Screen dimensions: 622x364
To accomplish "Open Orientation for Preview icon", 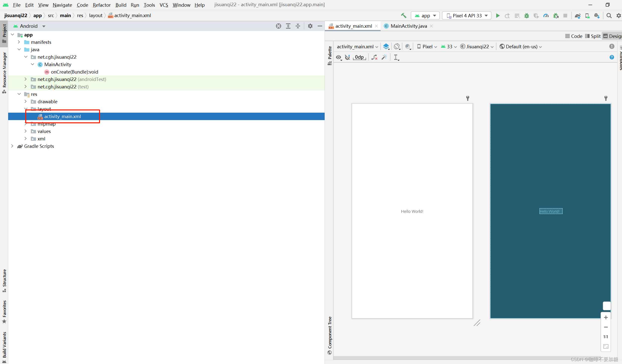I will (x=397, y=47).
